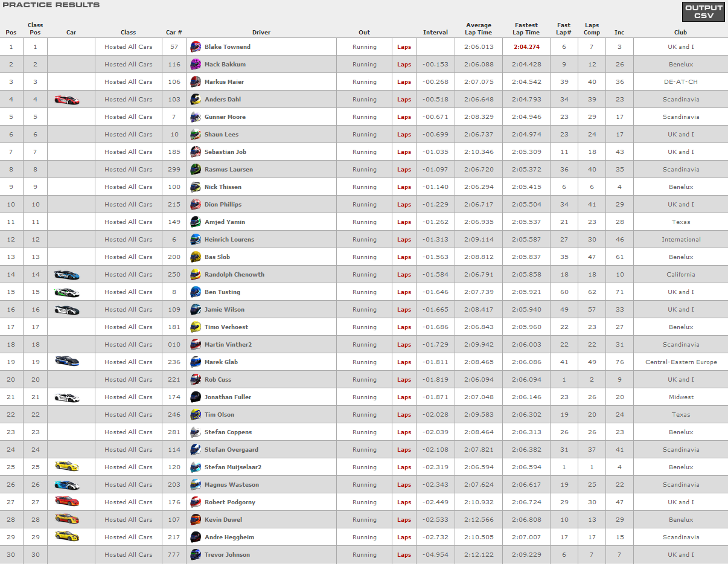Click Blake Townend's helmet icon
Viewport: 728px width, 564px height.
pyautogui.click(x=196, y=46)
